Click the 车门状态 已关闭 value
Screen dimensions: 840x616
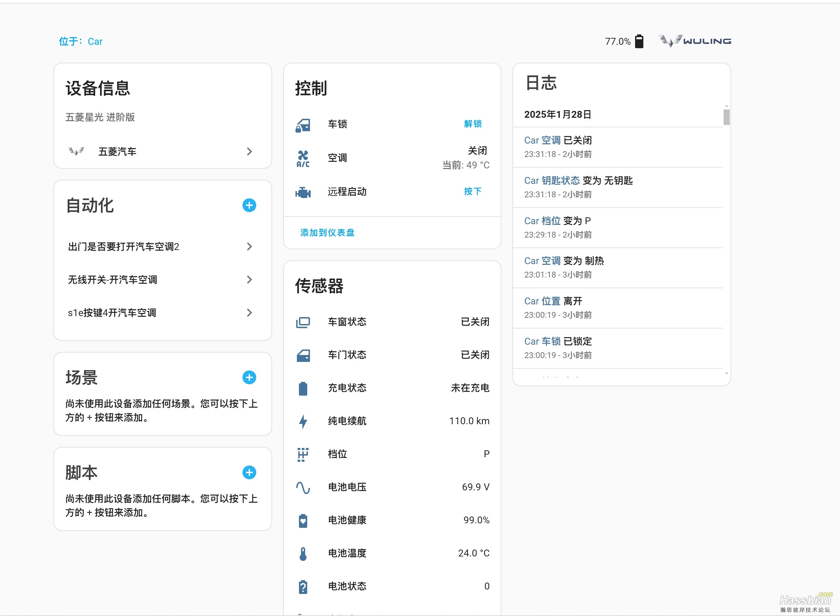(x=475, y=355)
